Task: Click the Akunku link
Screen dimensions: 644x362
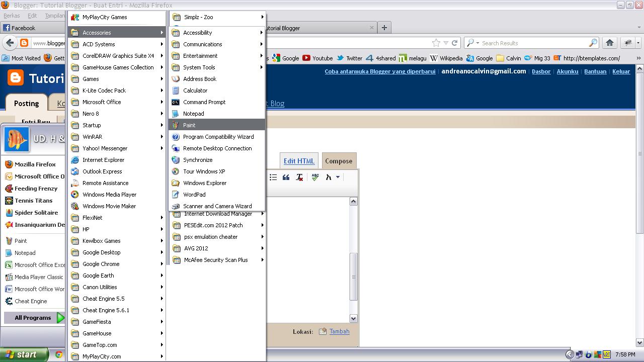Action: (x=568, y=71)
